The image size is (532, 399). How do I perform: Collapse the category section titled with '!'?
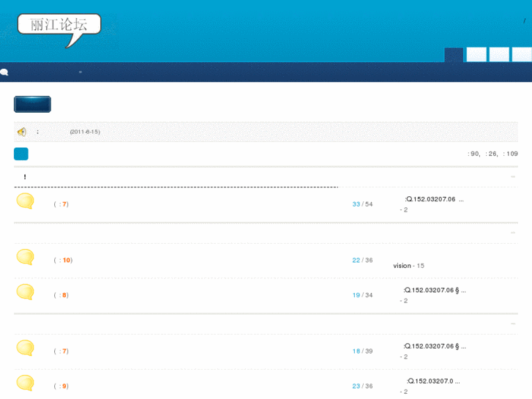513,176
